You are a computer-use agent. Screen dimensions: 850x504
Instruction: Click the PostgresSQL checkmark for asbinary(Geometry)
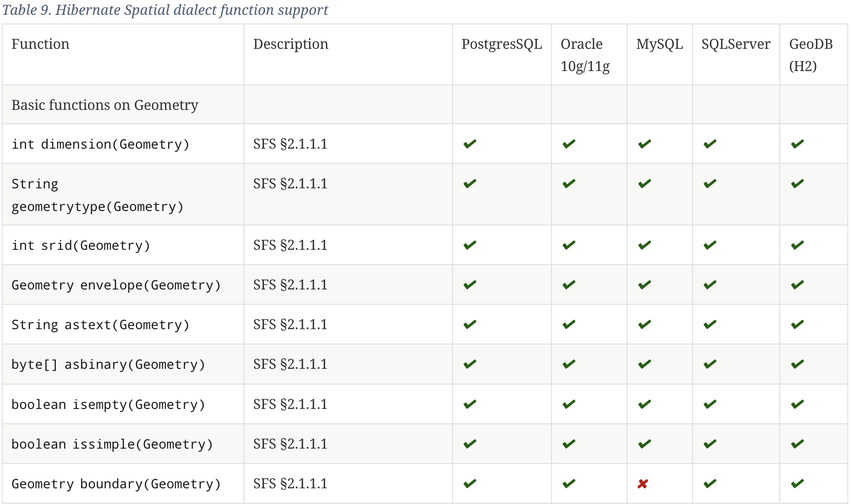click(470, 364)
